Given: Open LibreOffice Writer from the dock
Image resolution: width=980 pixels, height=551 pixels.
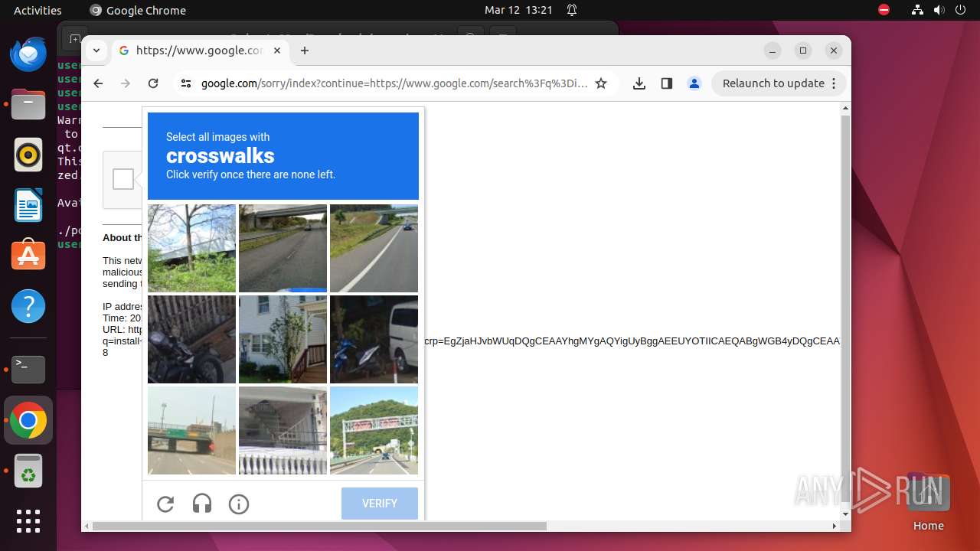Looking at the screenshot, I should (x=28, y=206).
